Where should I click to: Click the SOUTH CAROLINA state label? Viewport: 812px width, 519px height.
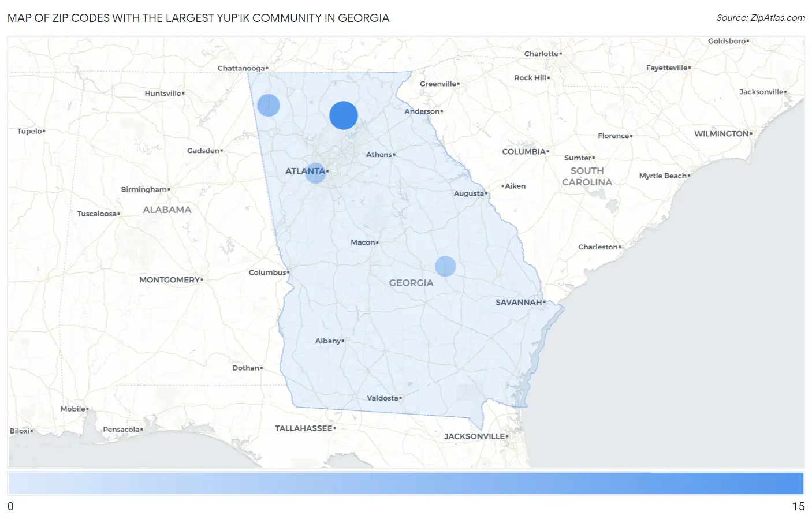(587, 177)
